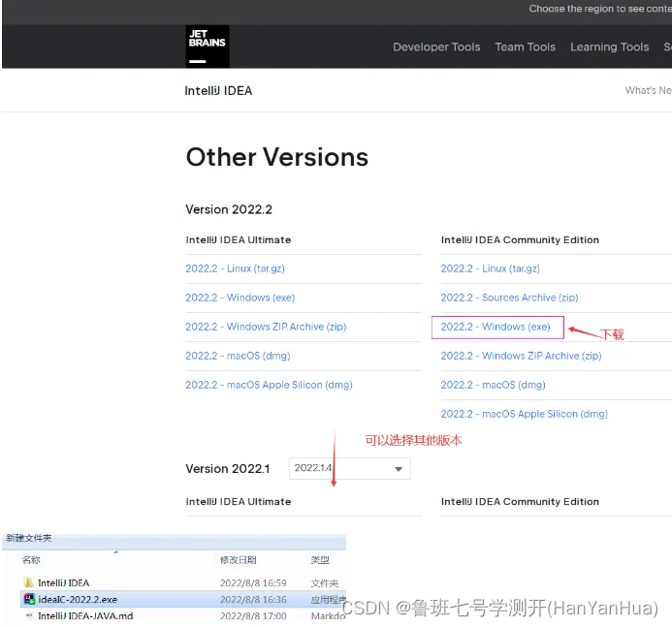This screenshot has height=627, width=672.
Task: Click the 名称 column header in explorer
Action: pyautogui.click(x=31, y=560)
